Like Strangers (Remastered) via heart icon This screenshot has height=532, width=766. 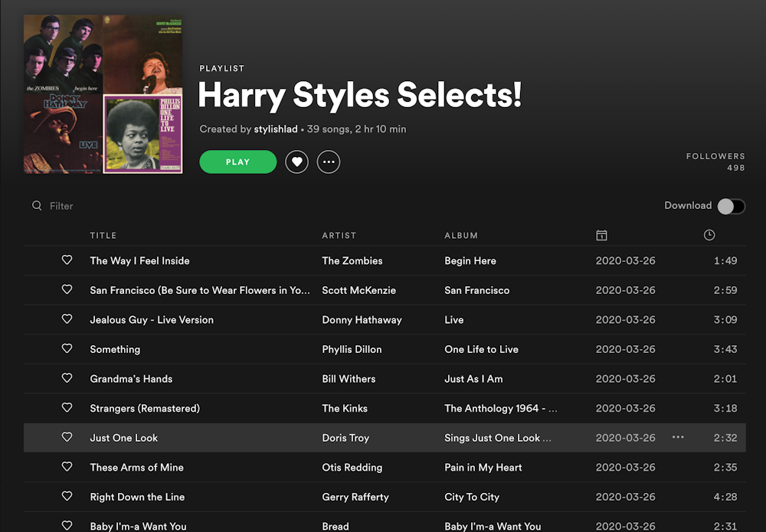[x=67, y=407]
